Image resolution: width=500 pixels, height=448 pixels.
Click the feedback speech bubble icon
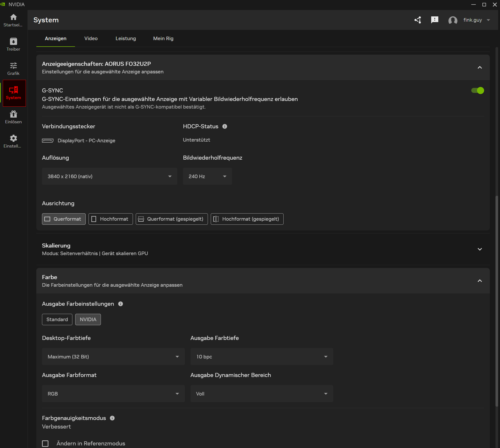coord(435,20)
